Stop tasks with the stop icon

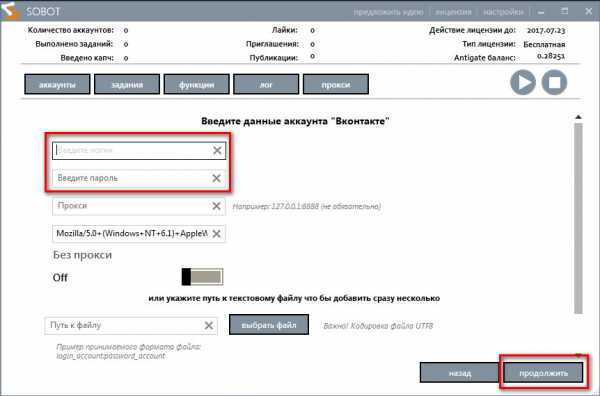[554, 83]
